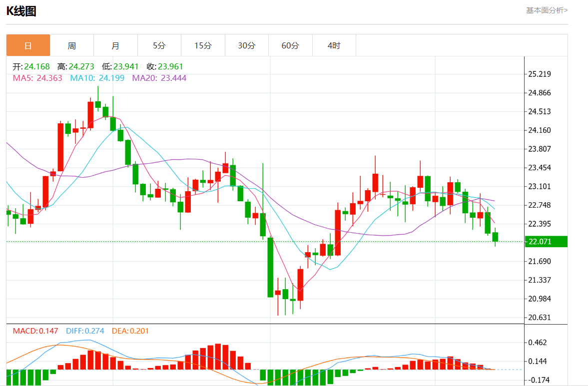
Task: Click the low price value 23.941
Action: [126, 66]
